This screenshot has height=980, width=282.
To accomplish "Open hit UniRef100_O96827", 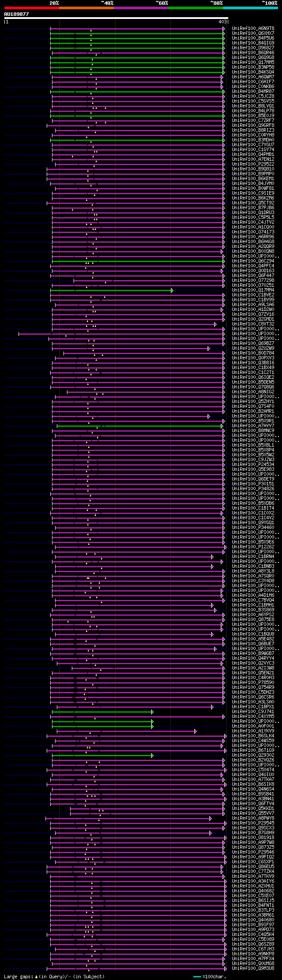I will pyautogui.click(x=253, y=48).
